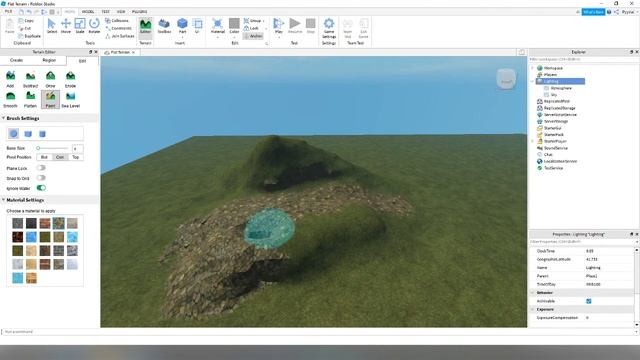Switch to the VIEW ribbon tab
Screen dimensions: 640x360
(x=121, y=12)
